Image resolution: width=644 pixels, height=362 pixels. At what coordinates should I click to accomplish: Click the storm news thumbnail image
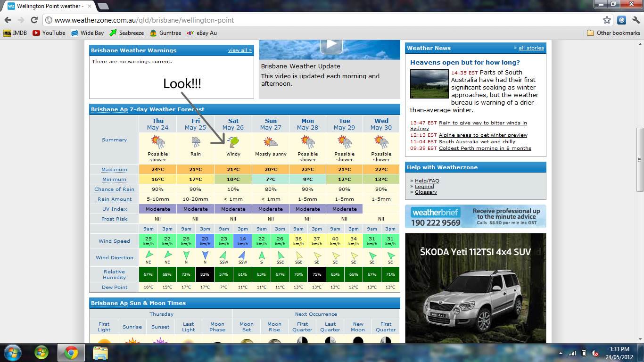429,84
